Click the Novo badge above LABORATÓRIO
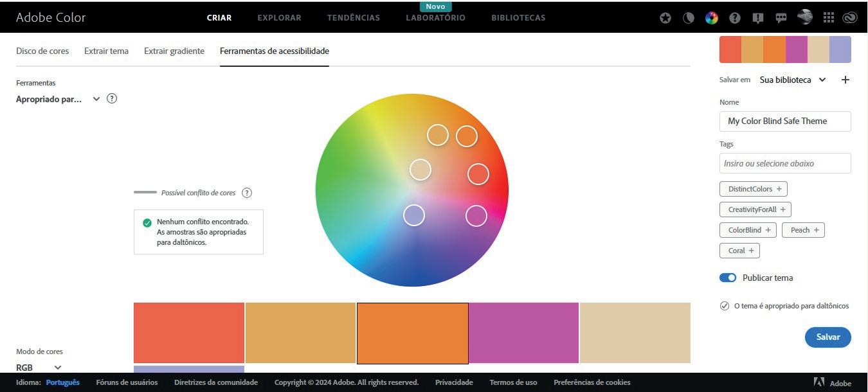 click(435, 6)
